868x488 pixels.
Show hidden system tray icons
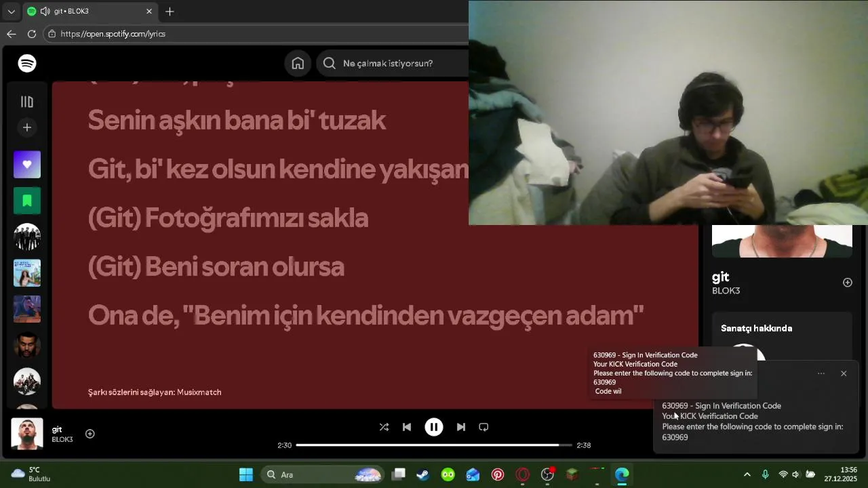tap(747, 474)
